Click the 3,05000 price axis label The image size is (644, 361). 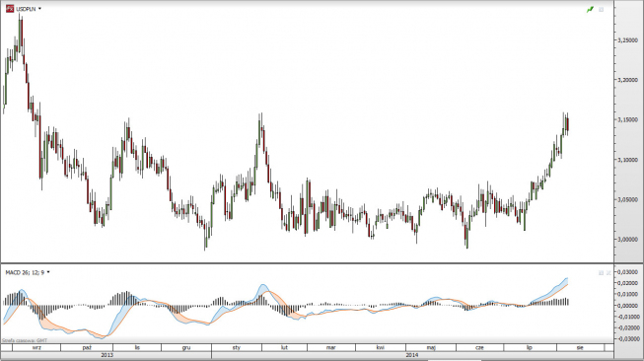pyautogui.click(x=628, y=199)
